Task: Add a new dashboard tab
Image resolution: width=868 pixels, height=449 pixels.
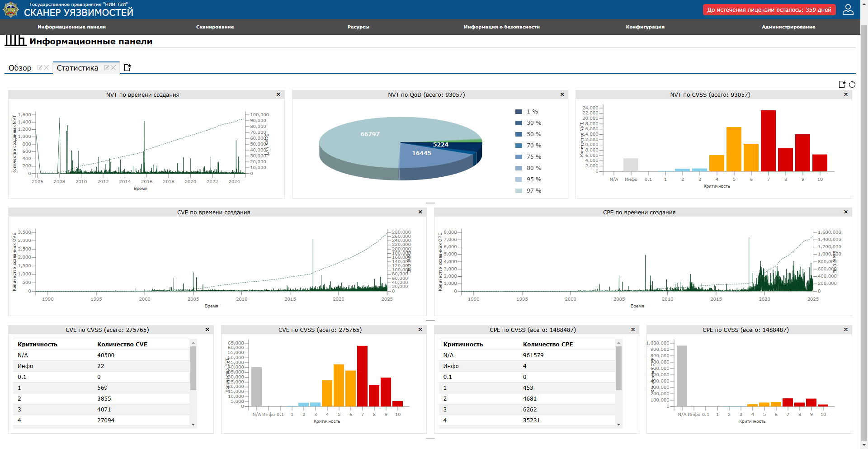Action: (x=127, y=67)
